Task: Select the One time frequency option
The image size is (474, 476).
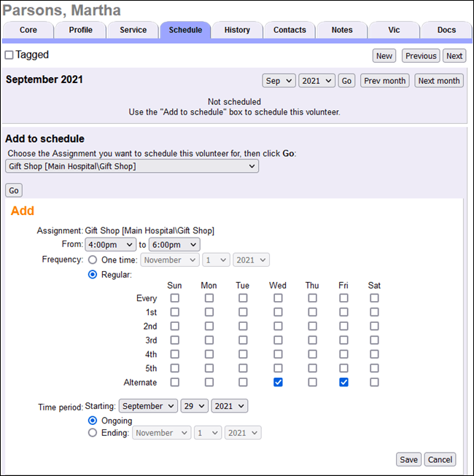Action: [x=93, y=260]
